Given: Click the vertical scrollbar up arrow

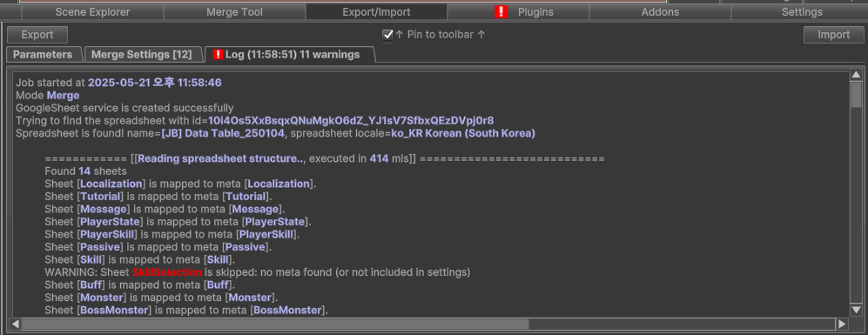Looking at the screenshot, I should pyautogui.click(x=856, y=75).
